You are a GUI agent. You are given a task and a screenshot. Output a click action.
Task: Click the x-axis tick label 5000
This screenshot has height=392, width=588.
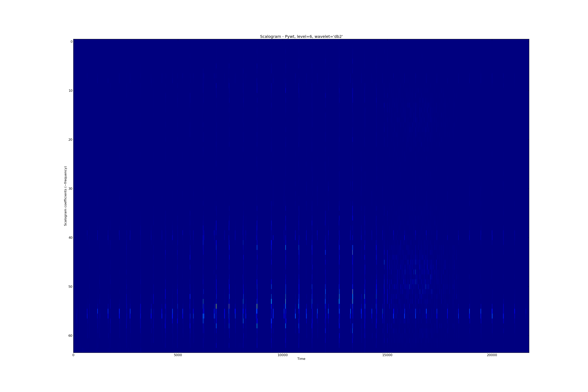(x=178, y=355)
